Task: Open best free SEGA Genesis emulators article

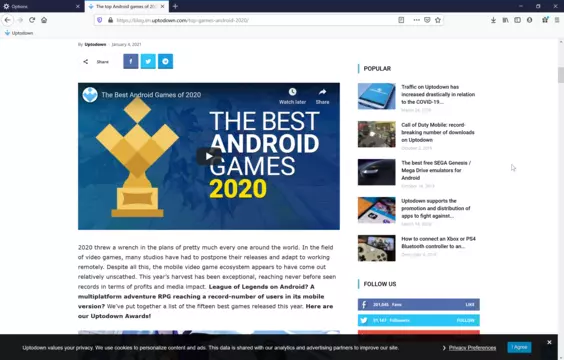Action: [x=436, y=170]
